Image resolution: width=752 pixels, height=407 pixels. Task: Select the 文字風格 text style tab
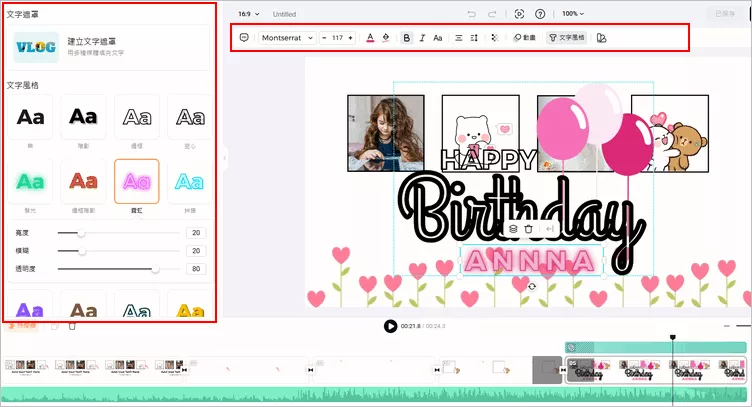point(566,38)
